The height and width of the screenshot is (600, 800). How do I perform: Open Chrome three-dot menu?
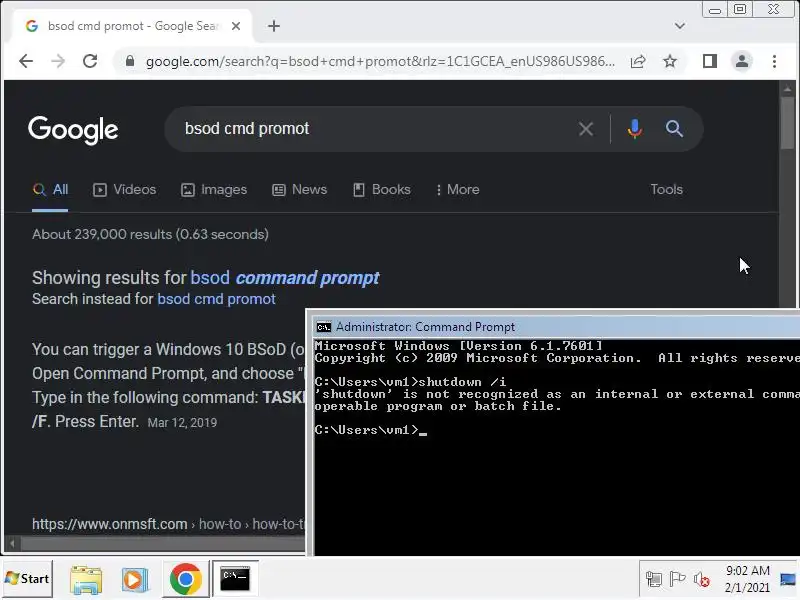774,61
